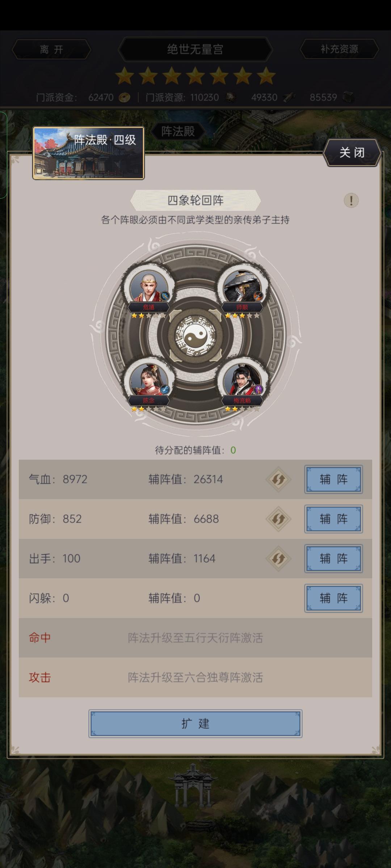Screen dimensions: 391x868
Task: Click the swap icon in 防御 row
Action: (278, 519)
